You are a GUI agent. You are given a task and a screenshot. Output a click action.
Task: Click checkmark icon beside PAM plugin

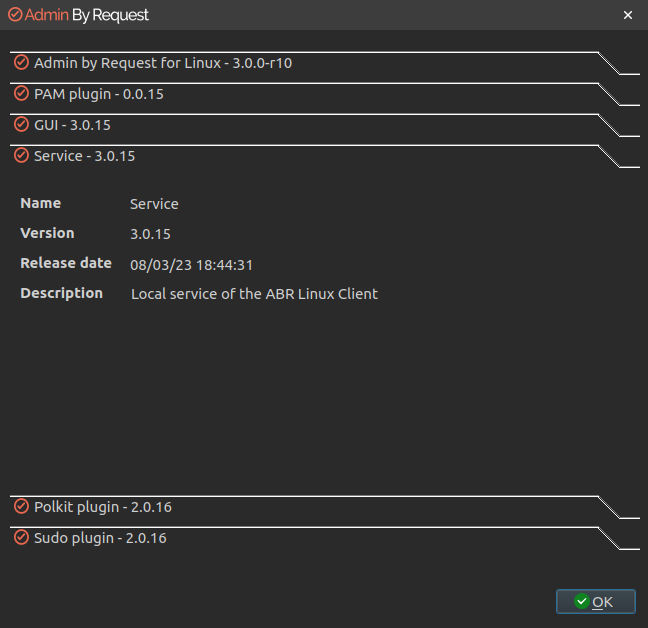(21, 93)
